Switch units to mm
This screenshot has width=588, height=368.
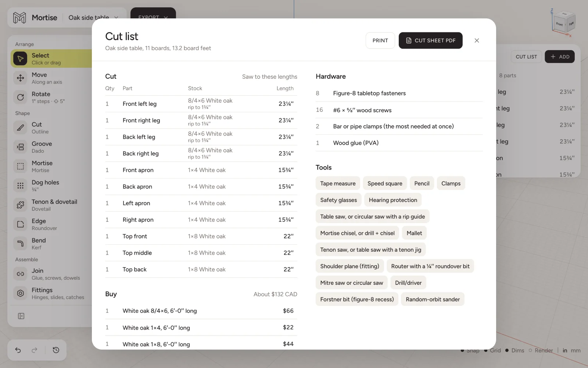pos(576,350)
